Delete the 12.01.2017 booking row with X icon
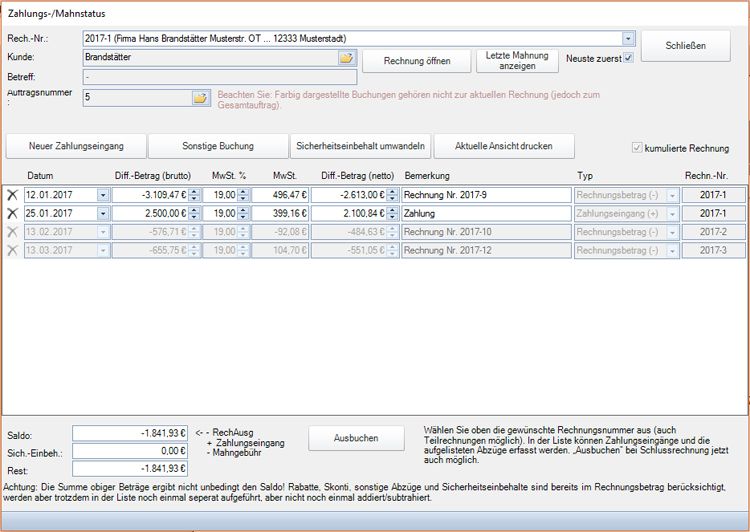Viewport: 750px width, 532px height. point(13,195)
